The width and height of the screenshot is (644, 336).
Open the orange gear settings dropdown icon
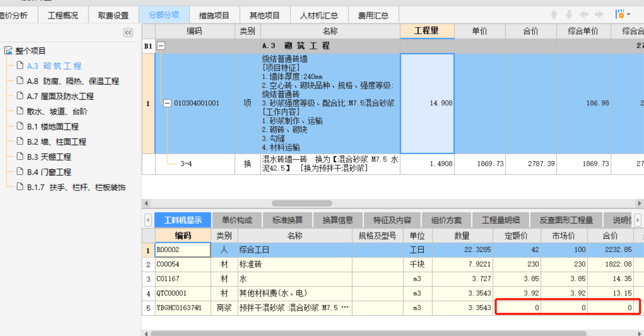623,15
